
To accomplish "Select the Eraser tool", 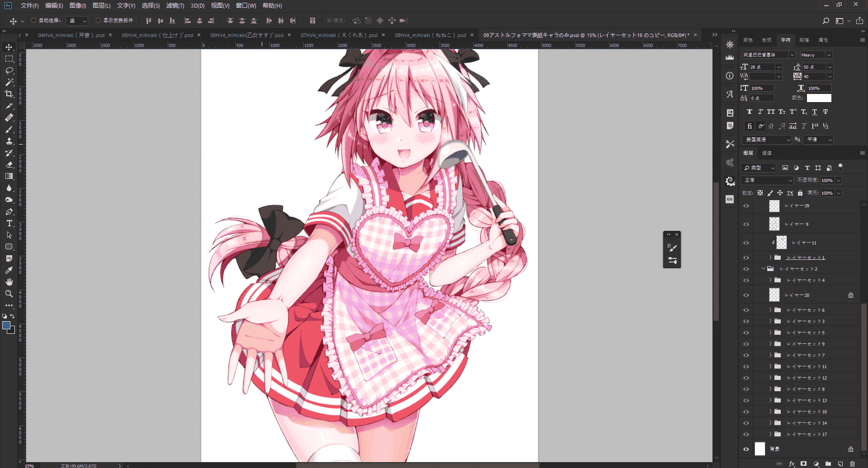I will (9, 164).
